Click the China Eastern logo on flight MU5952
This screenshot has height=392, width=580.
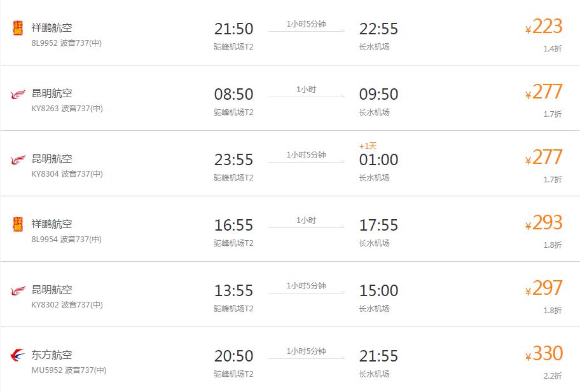18,355
